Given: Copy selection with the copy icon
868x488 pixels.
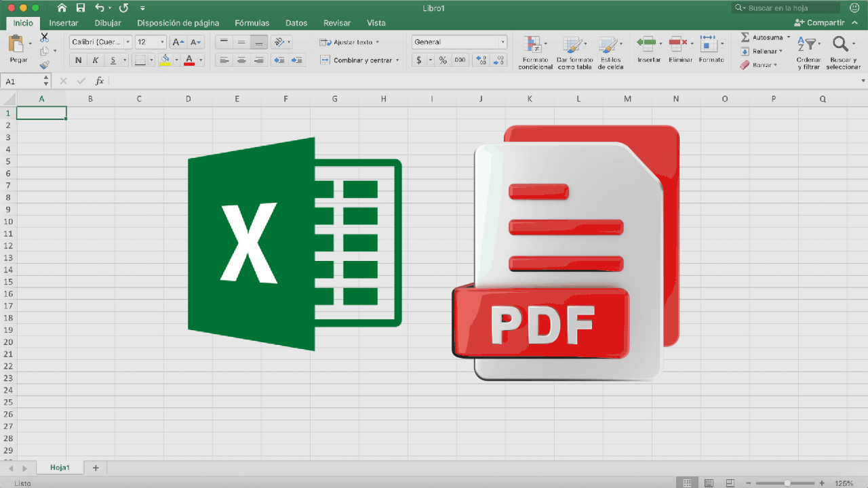Looking at the screenshot, I should pyautogui.click(x=45, y=52).
